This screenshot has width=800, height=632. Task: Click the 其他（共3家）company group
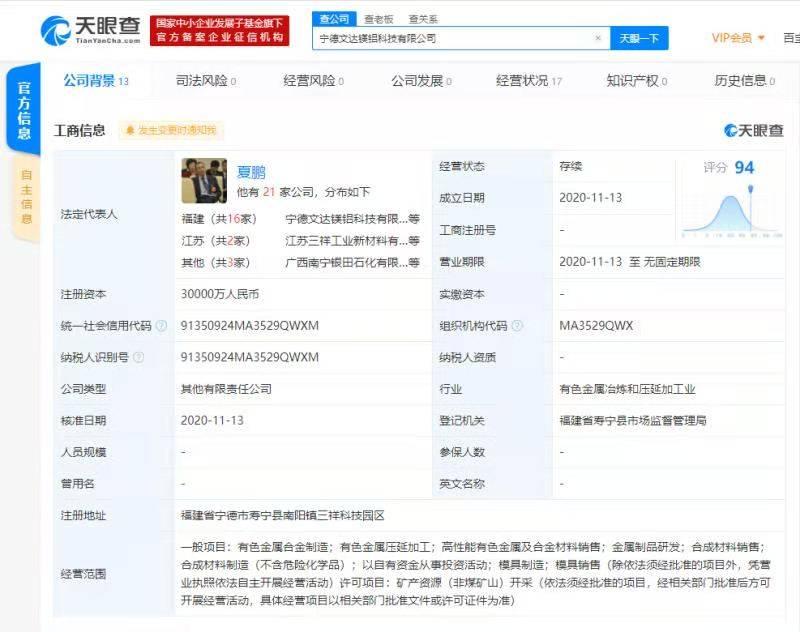point(215,263)
